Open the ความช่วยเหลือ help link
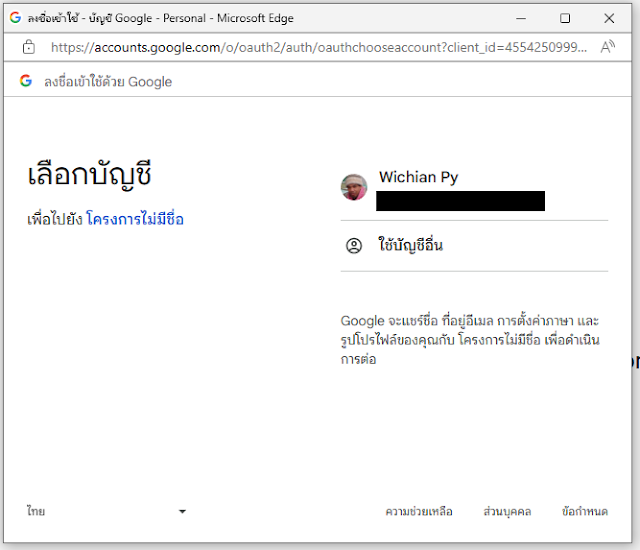The width and height of the screenshot is (640, 550). click(x=419, y=511)
